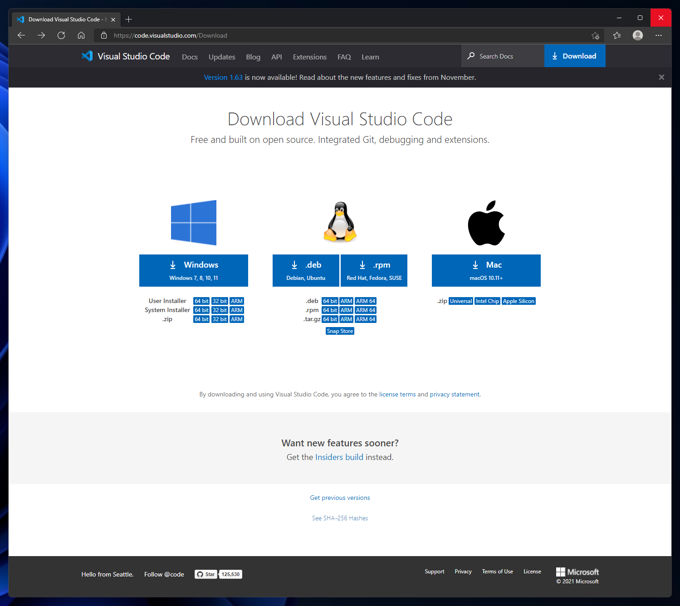Open the footer Privacy link
The image size is (680, 606).
click(x=463, y=571)
